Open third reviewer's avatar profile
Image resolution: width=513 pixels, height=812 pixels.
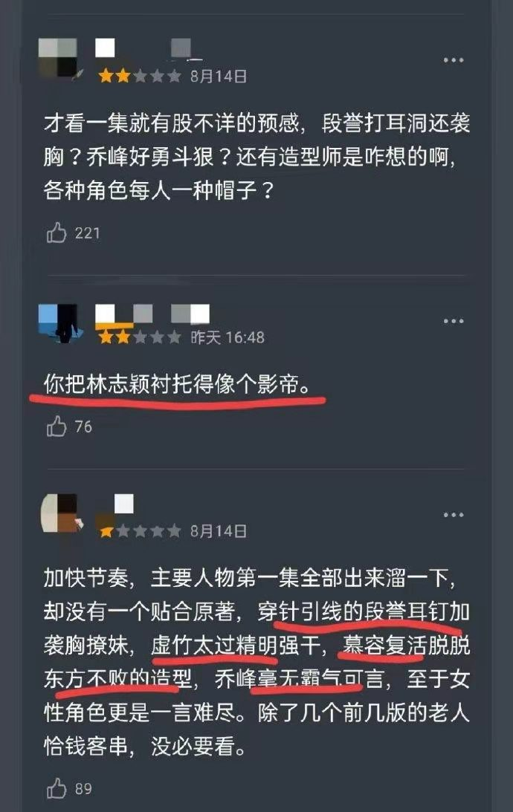coord(60,513)
